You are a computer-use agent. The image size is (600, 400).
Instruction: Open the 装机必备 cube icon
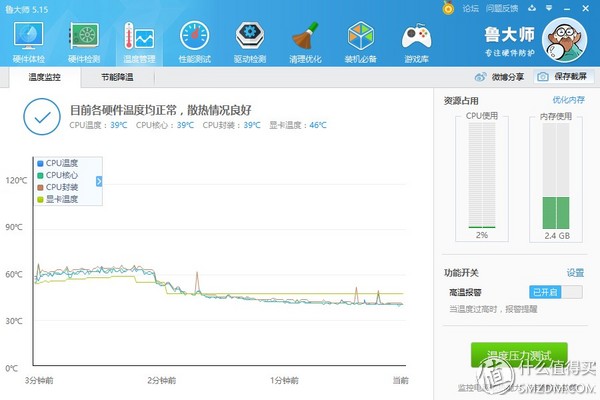[360, 36]
